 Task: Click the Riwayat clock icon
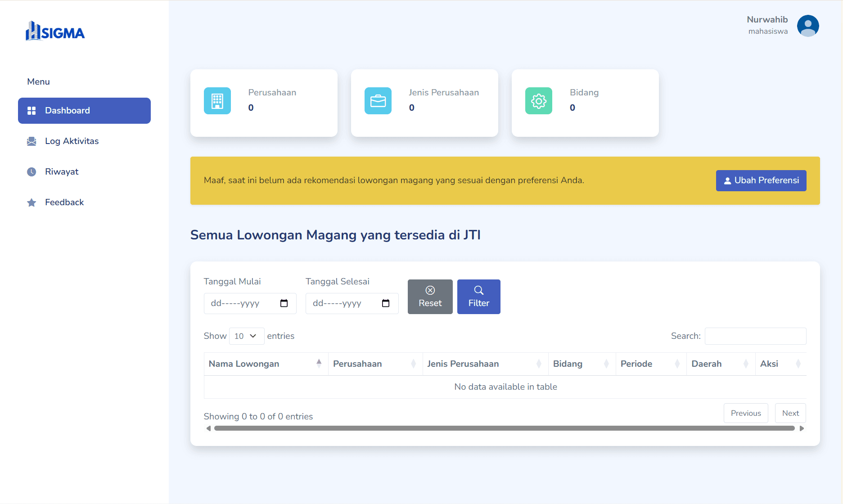tap(32, 172)
